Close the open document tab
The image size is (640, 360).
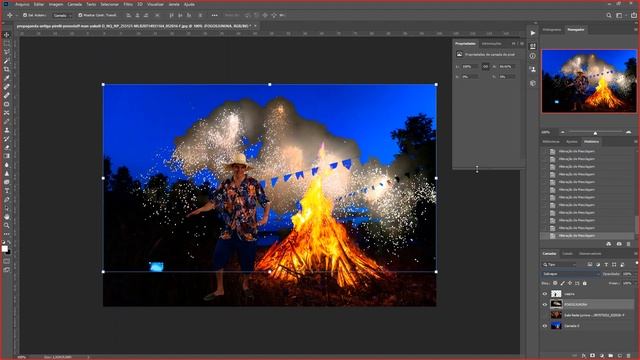pos(255,26)
